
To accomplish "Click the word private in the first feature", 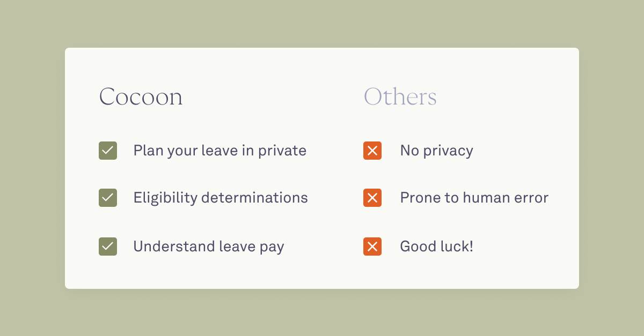I will 282,151.
